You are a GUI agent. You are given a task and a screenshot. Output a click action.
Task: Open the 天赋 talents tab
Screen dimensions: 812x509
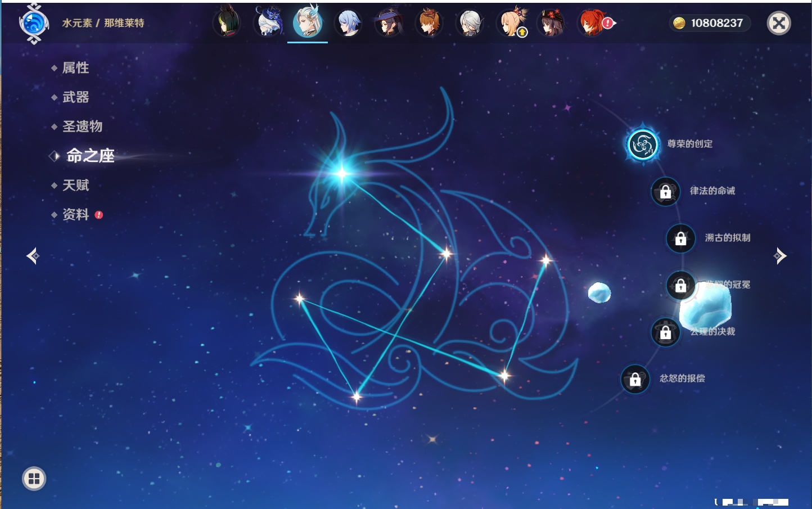[75, 185]
